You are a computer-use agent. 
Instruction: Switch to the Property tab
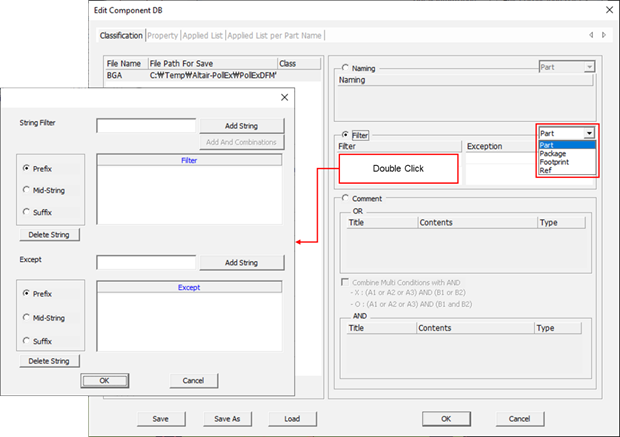162,36
